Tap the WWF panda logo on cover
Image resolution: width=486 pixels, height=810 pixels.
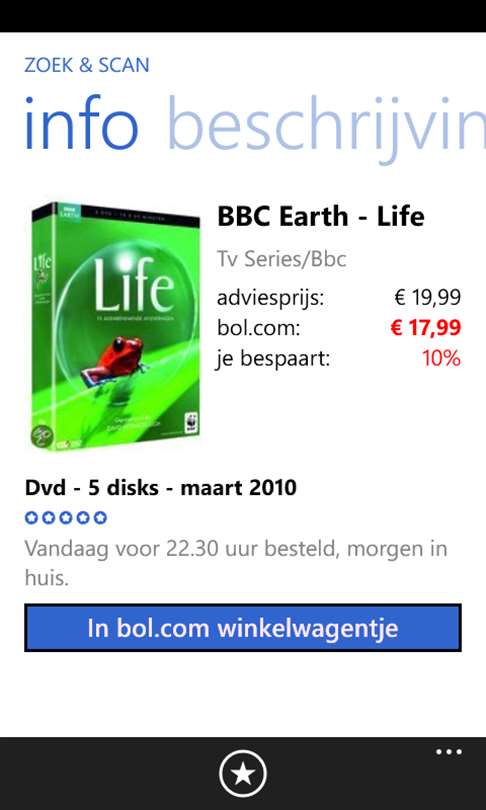tap(190, 424)
